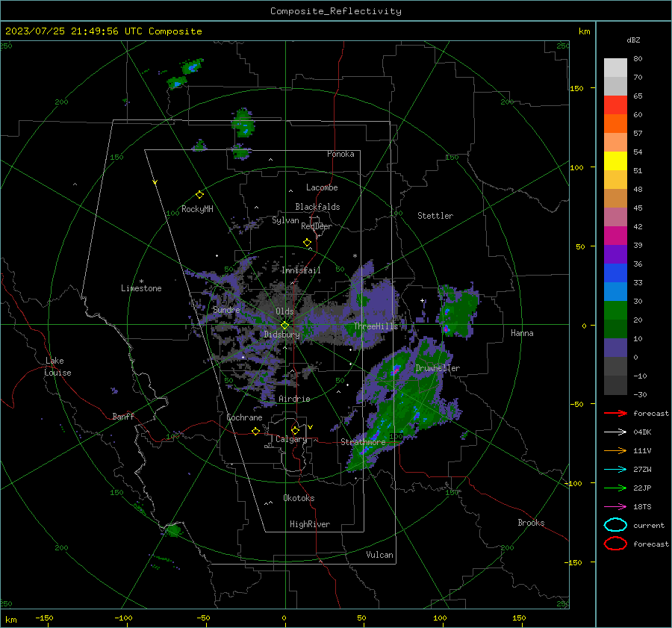Click the yellow diamond marker below RedDeer
This screenshot has width=672, height=628.
coord(307,243)
